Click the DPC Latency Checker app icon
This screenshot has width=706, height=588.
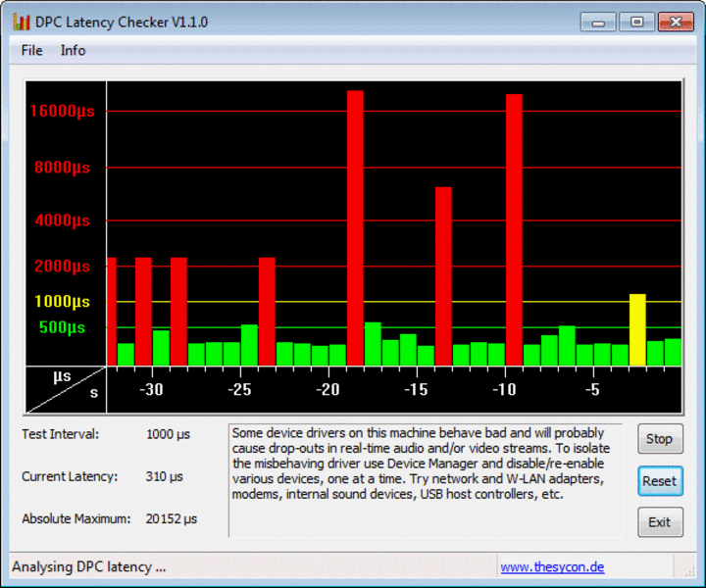click(22, 22)
